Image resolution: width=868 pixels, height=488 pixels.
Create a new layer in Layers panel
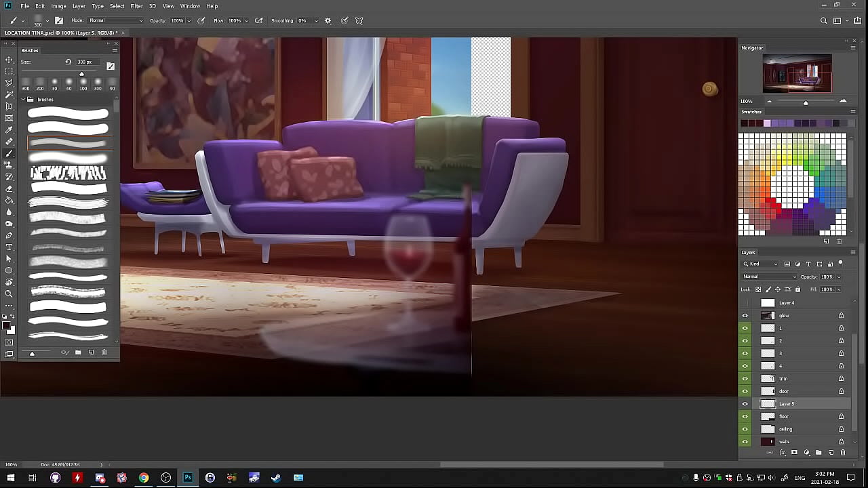[831, 453]
